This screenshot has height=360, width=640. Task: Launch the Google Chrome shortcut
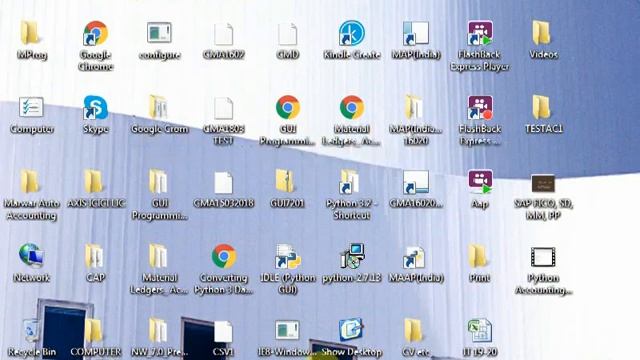[96, 33]
